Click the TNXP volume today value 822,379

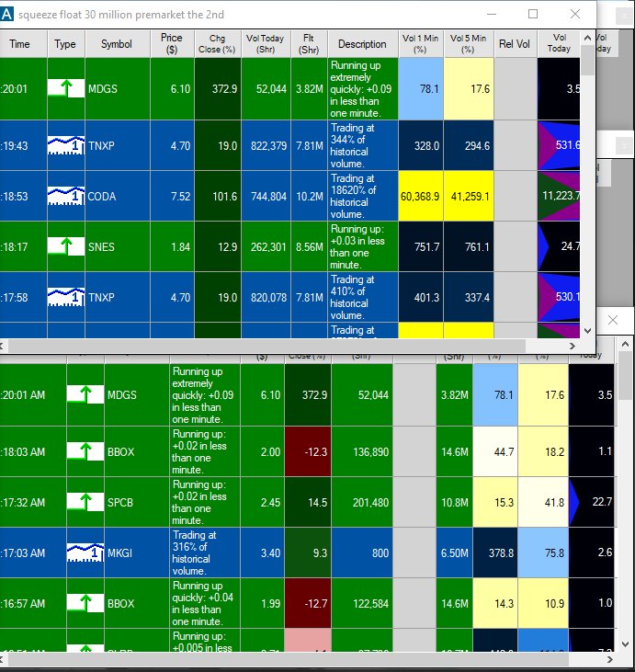point(268,146)
